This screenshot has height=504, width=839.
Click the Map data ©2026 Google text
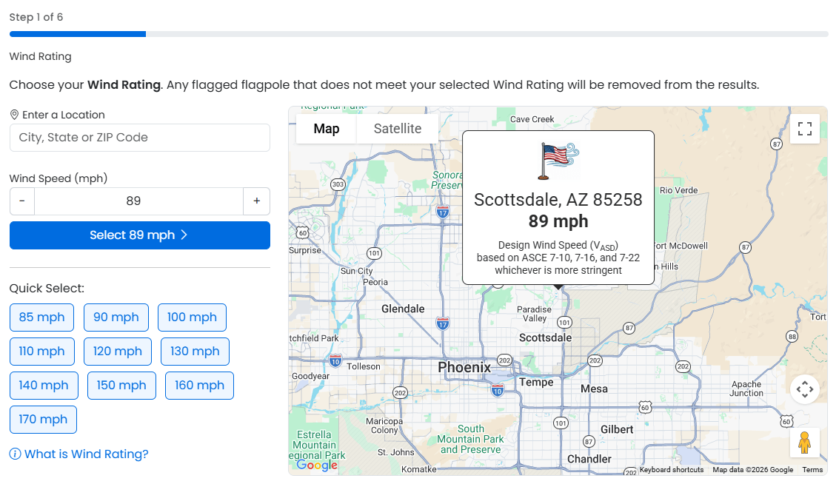tap(753, 470)
